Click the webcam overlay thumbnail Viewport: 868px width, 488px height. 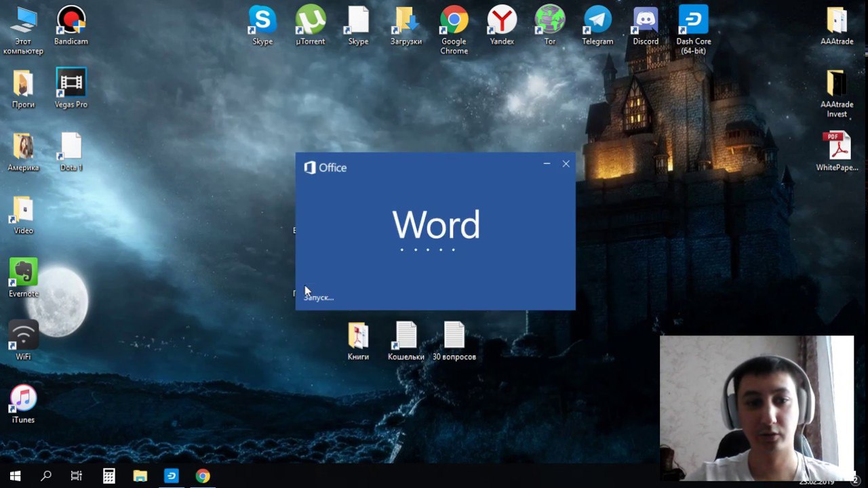[x=757, y=408]
